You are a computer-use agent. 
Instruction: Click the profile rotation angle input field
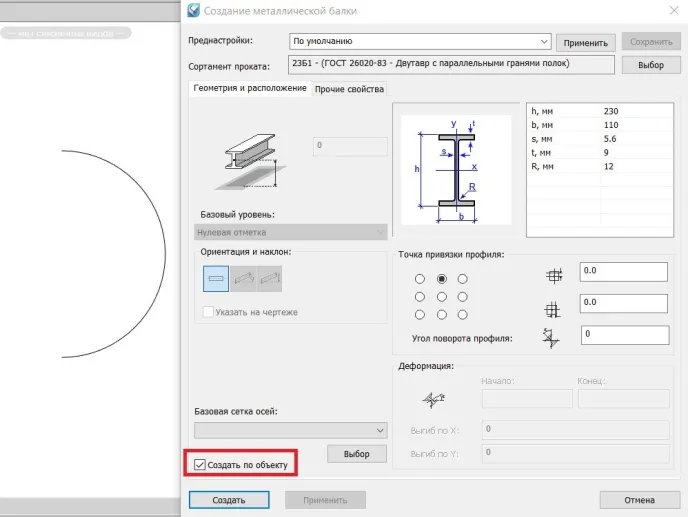[x=622, y=334]
